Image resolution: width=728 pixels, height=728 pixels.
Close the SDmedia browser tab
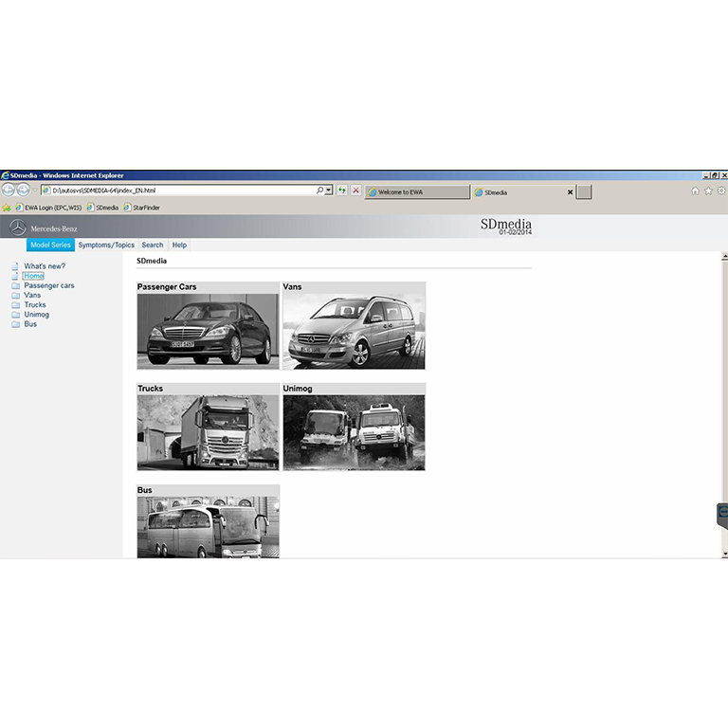tap(570, 192)
